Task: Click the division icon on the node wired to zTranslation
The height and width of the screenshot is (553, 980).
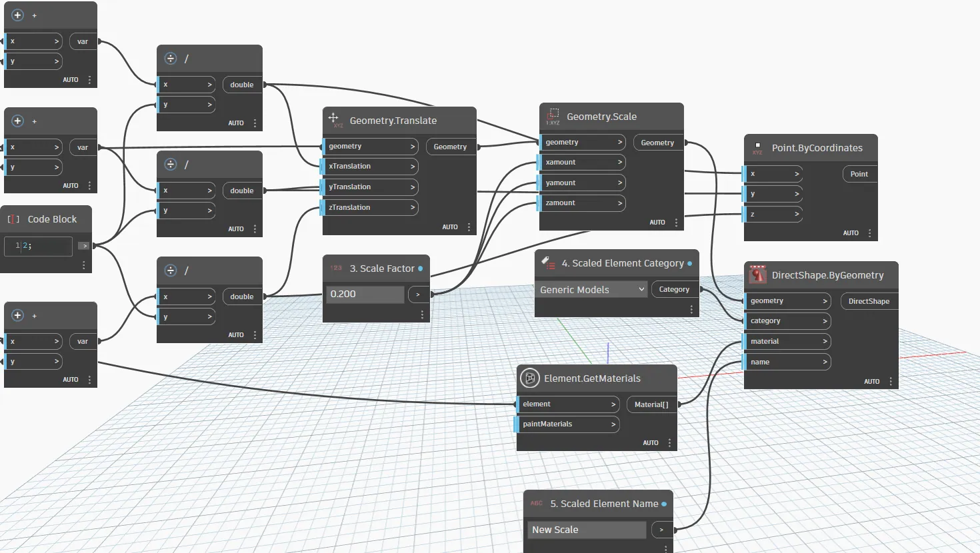Action: click(x=171, y=270)
